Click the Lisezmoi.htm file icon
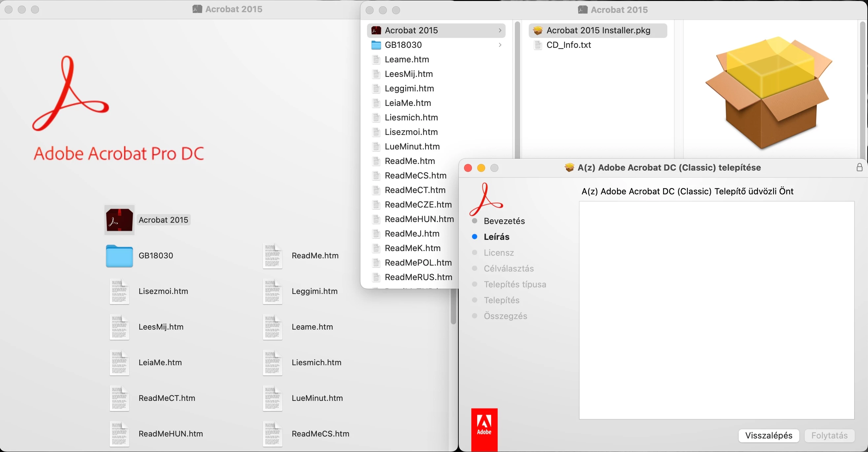This screenshot has height=452, width=868. (119, 291)
